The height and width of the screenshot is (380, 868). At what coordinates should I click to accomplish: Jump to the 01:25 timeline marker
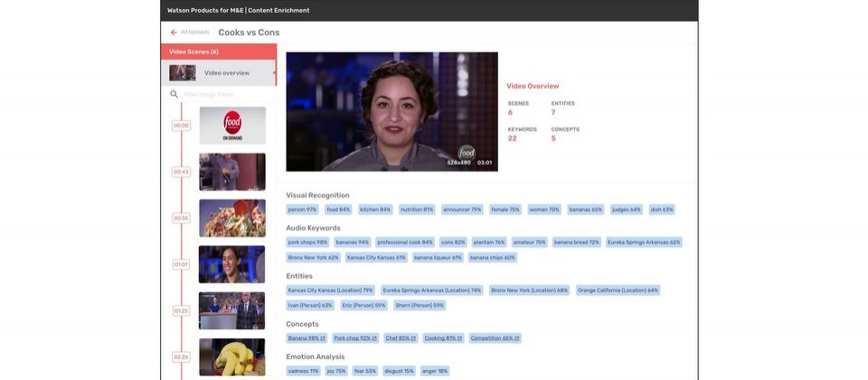point(181,310)
